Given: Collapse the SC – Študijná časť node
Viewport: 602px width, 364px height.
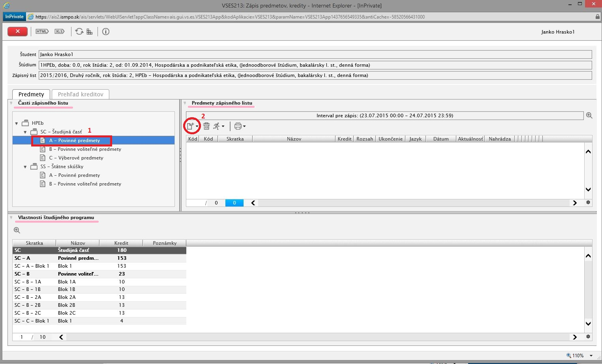Looking at the screenshot, I should (x=25, y=132).
